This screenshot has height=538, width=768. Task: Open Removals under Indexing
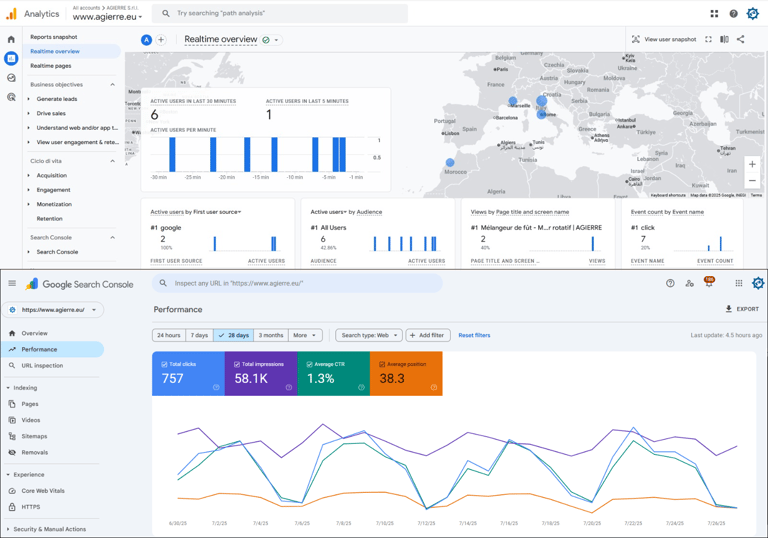34,452
